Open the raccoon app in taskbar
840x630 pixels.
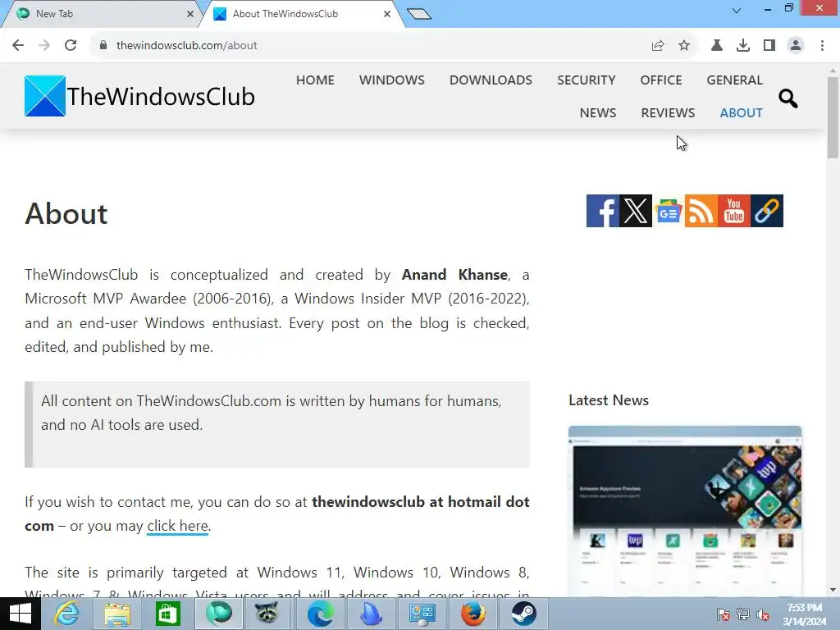coord(267,614)
